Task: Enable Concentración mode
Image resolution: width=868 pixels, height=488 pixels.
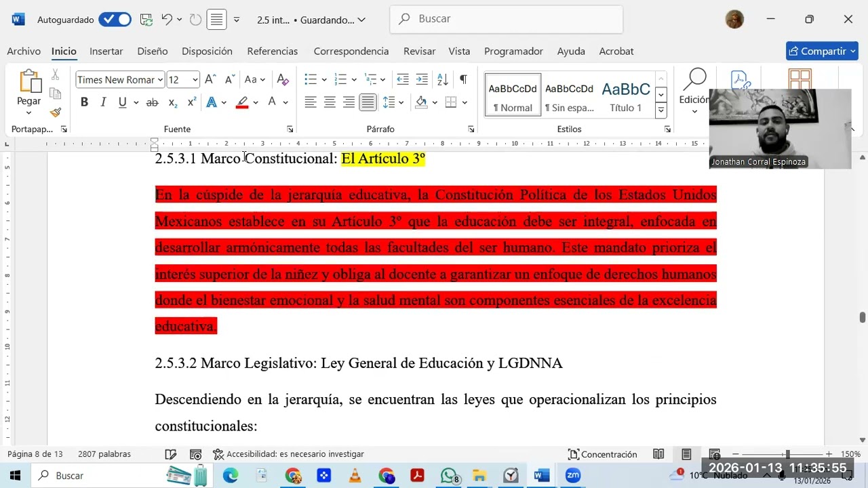Action: pos(603,454)
